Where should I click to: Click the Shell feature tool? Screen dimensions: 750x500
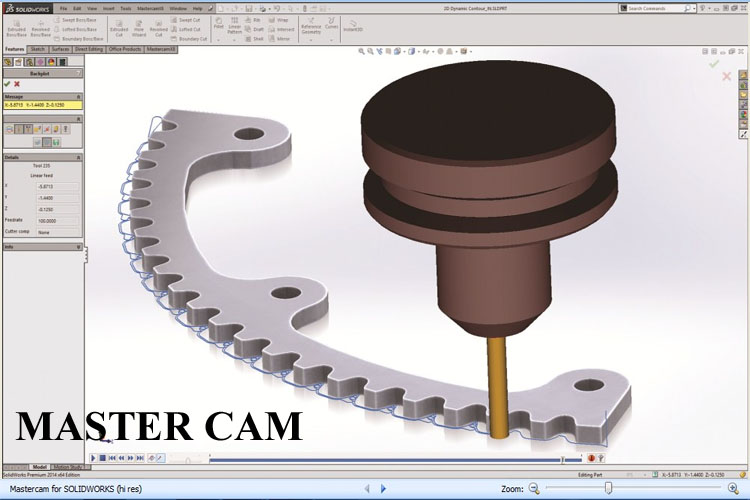coord(254,39)
